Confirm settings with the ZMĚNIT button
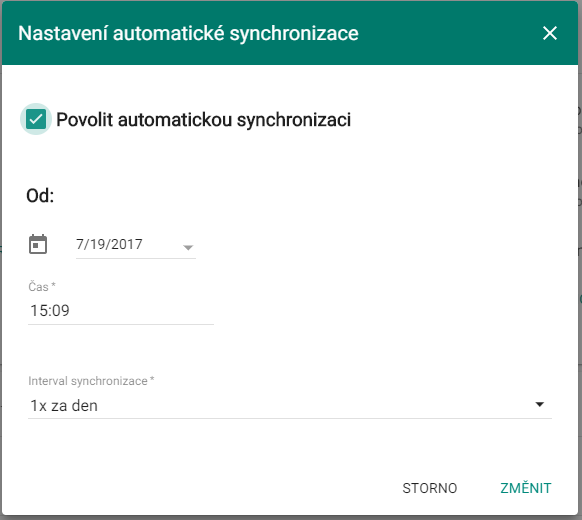This screenshot has height=520, width=582. (526, 488)
